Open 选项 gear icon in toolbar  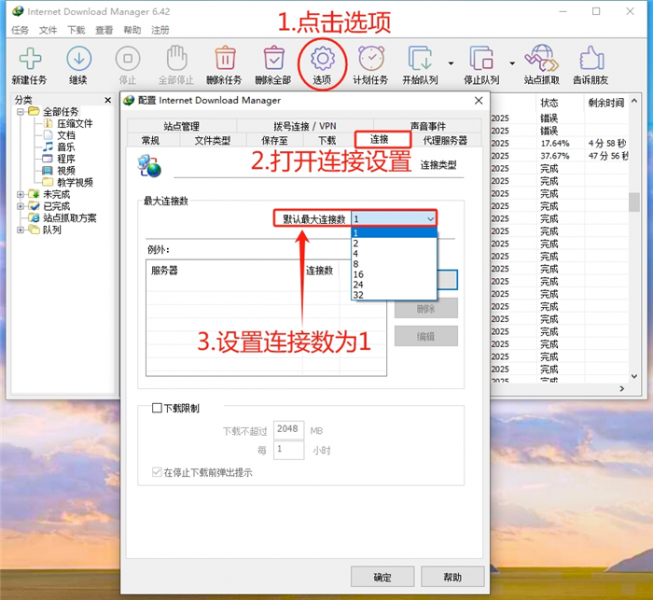[322, 59]
